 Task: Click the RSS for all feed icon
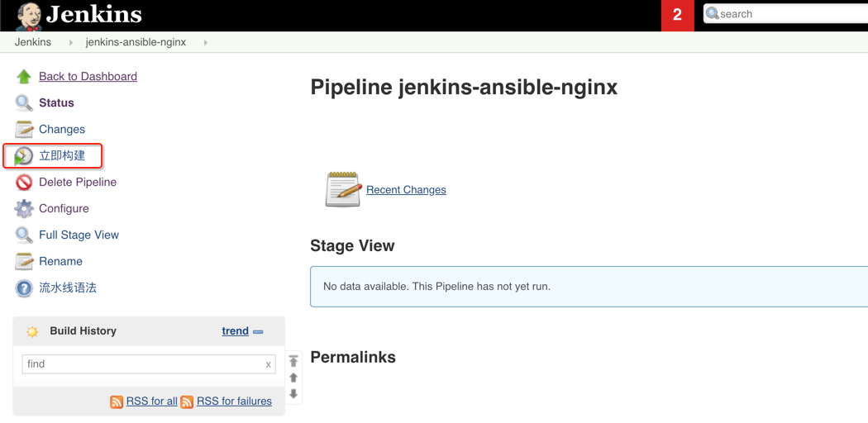point(117,402)
